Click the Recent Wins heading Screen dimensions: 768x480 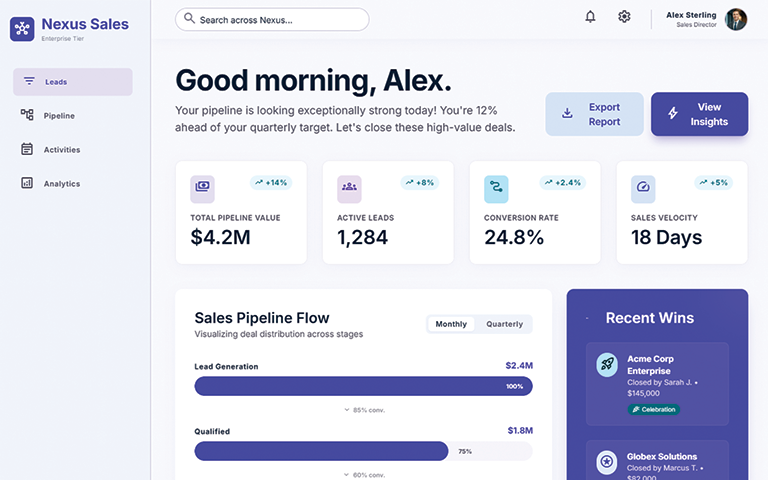point(650,318)
